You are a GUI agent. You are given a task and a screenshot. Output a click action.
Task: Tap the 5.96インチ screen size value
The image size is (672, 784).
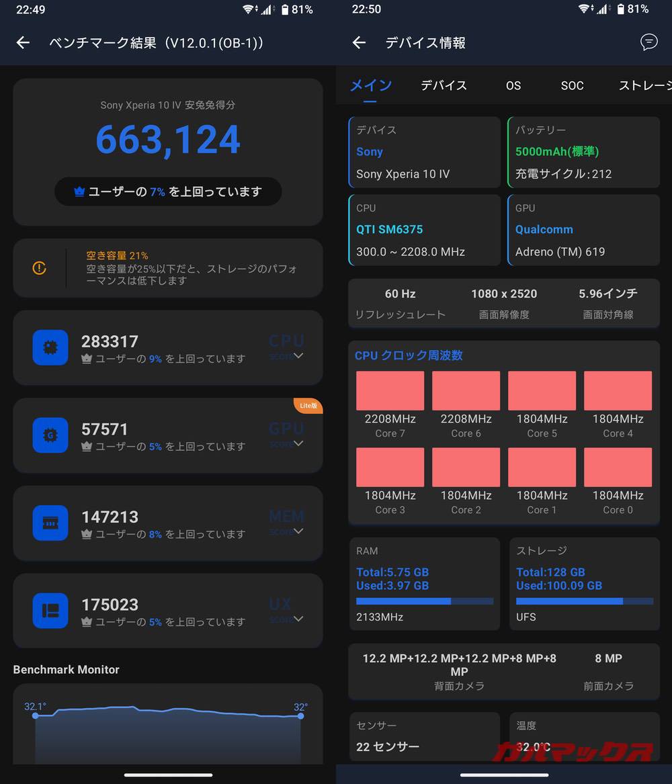(x=608, y=294)
